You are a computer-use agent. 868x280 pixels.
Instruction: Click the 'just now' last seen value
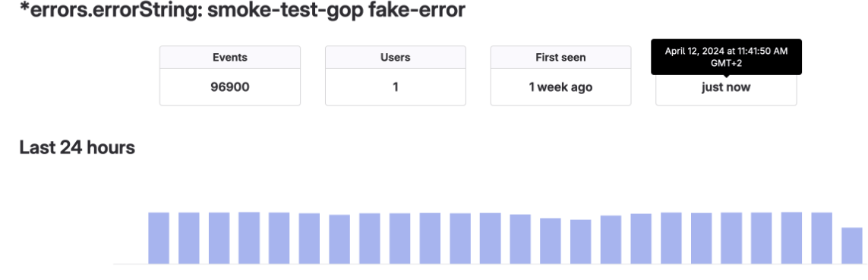(x=726, y=87)
